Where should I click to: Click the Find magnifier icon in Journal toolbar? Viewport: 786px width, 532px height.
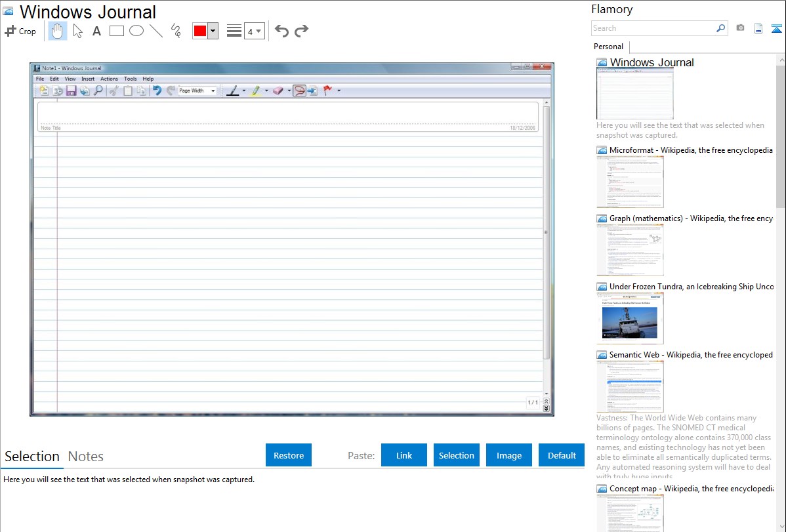[x=98, y=91]
